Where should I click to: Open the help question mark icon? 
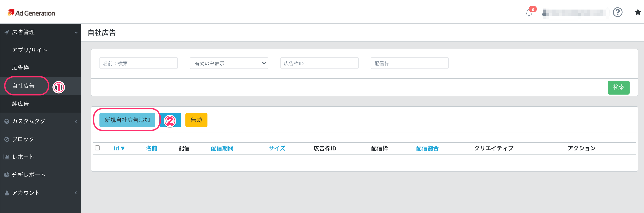pos(618,12)
